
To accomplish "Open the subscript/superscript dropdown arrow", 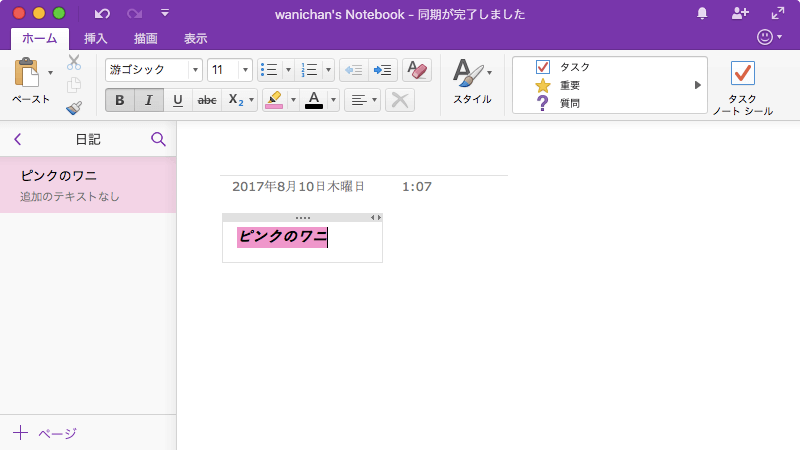I will (252, 100).
